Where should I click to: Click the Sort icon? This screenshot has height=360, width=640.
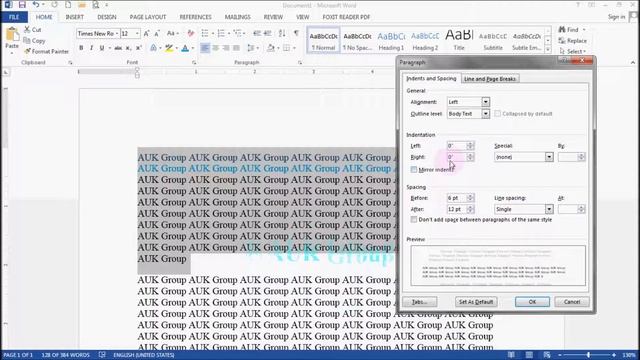[282, 33]
